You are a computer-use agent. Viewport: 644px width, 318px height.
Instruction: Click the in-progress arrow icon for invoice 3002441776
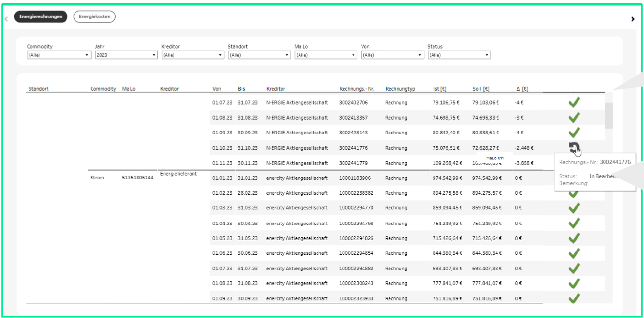(573, 148)
